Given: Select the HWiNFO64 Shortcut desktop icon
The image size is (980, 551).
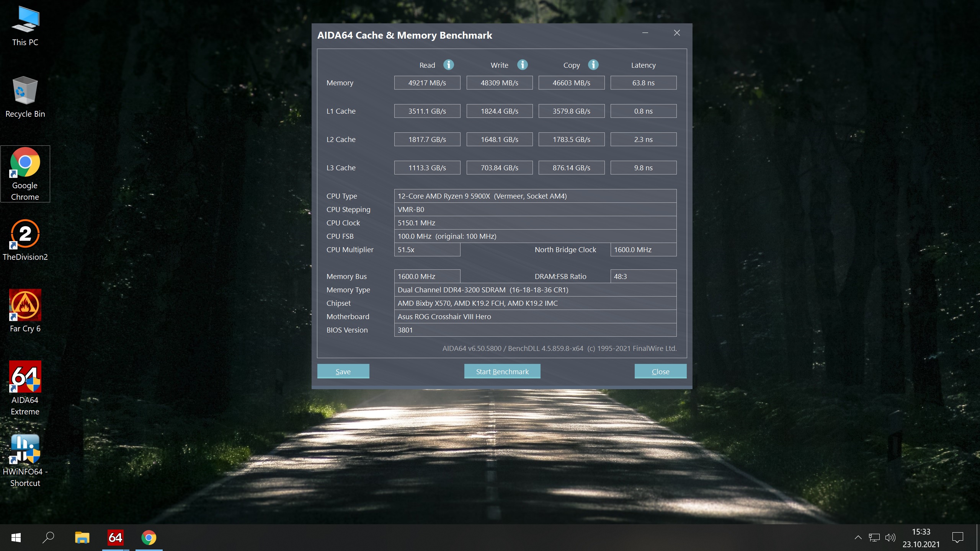Looking at the screenshot, I should pos(25,461).
